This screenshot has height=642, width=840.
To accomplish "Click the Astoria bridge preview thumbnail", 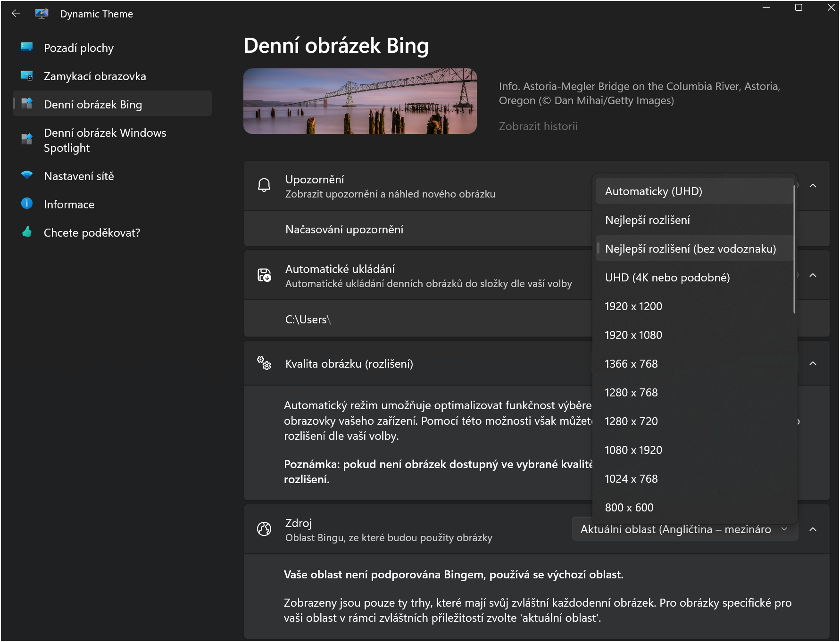I will (360, 101).
